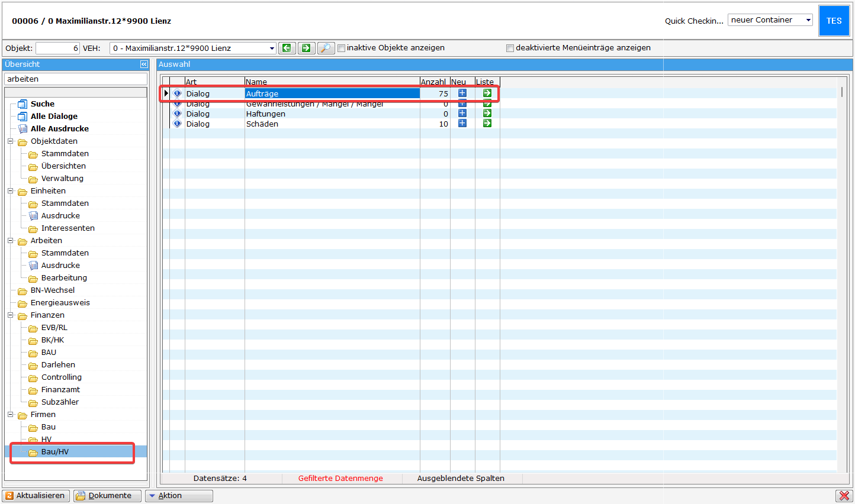The image size is (855, 504).
Task: Click the arbeiten search filter field
Action: tap(75, 79)
